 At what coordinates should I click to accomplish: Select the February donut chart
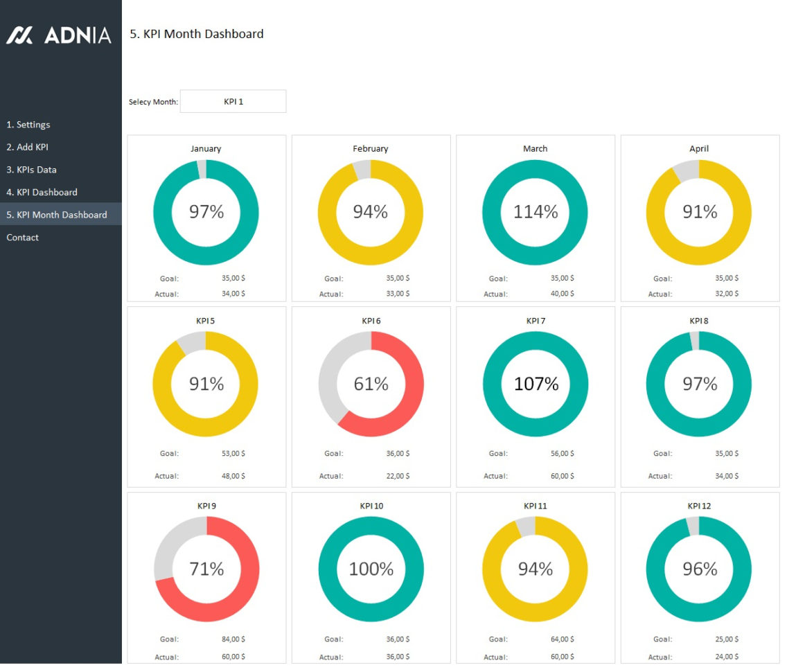(371, 212)
